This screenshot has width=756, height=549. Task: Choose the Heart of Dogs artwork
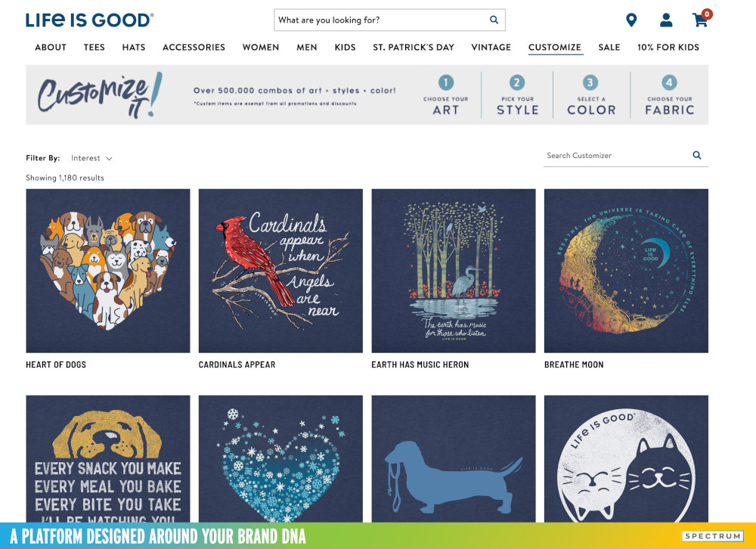(x=108, y=271)
